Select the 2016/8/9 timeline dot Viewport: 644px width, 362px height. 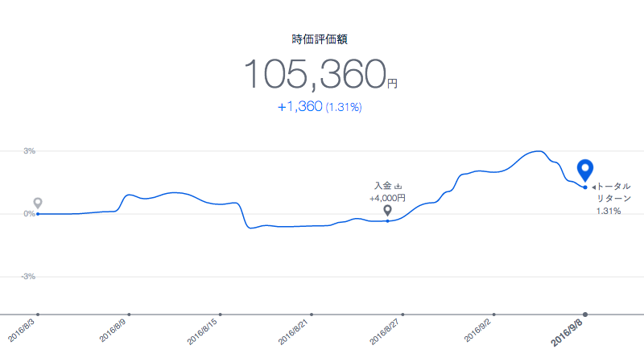coord(129,315)
